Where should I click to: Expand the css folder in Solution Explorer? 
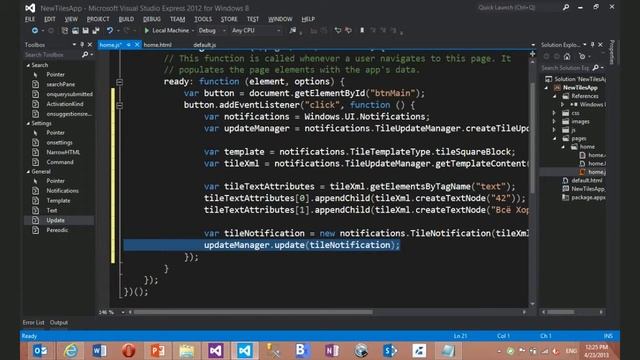click(554, 113)
